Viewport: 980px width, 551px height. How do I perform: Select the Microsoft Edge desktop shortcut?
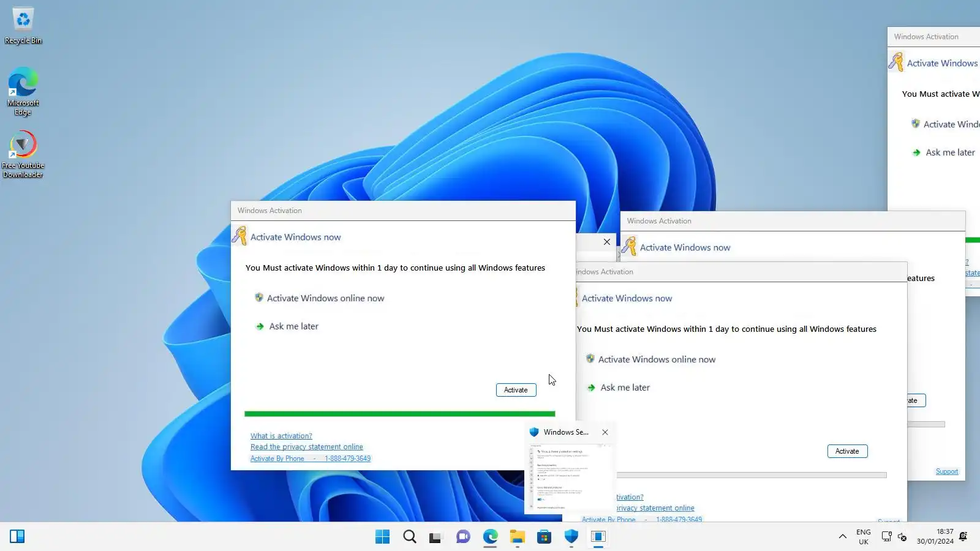point(23,91)
